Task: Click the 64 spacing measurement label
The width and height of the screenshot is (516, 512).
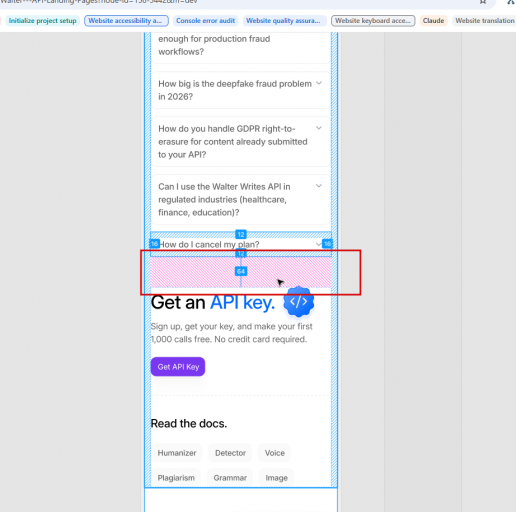Action: 241,271
